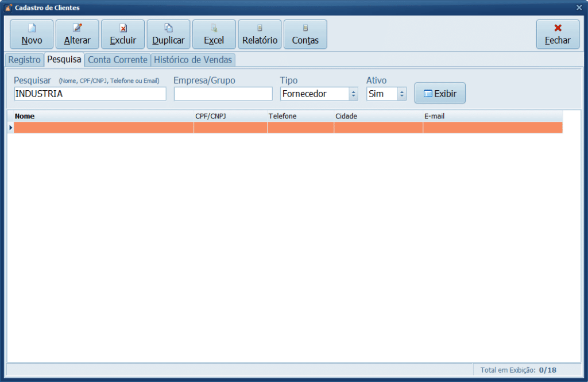588x382 pixels.
Task: Click the Novo new record button
Action: pyautogui.click(x=32, y=34)
